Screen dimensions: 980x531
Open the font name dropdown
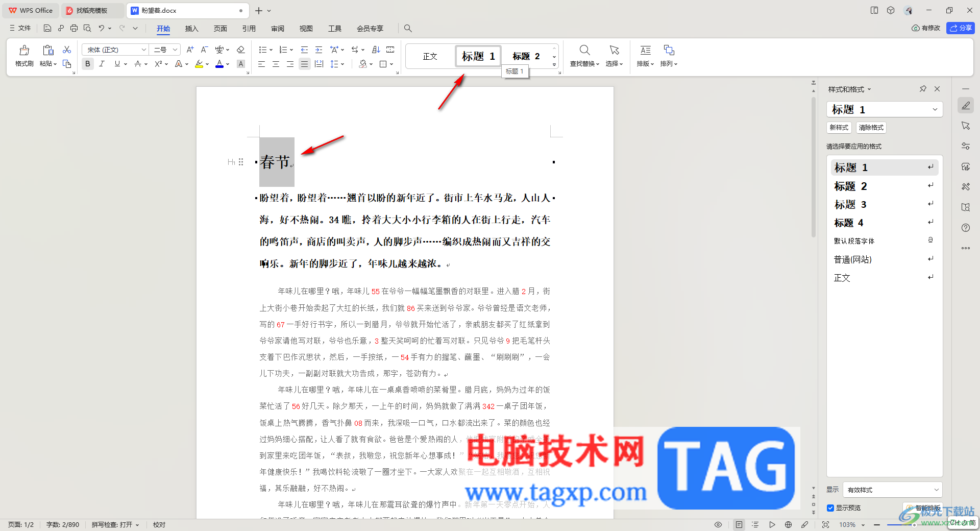144,50
